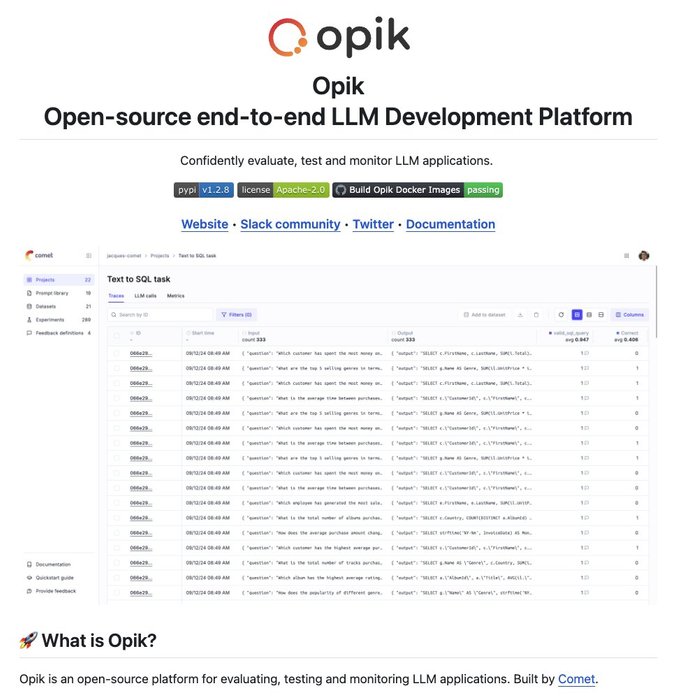This screenshot has height=700, width=678.
Task: Open the Documentation link below the badges
Action: click(450, 224)
